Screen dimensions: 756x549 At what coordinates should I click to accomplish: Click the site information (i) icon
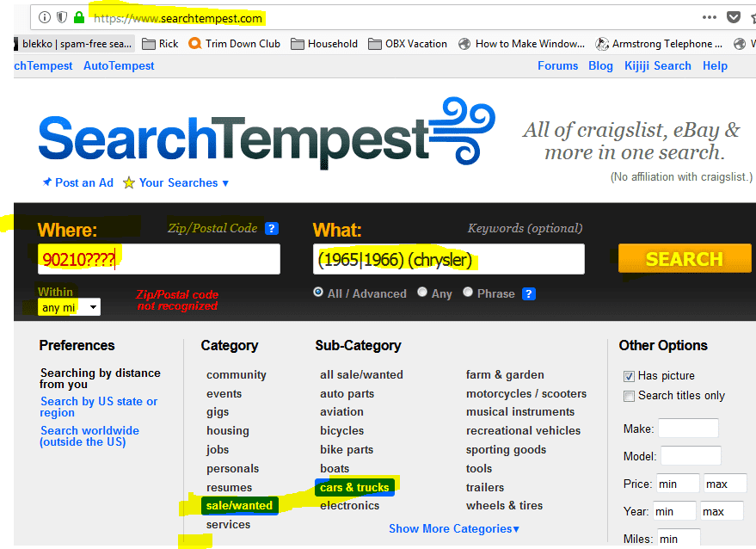tap(45, 17)
